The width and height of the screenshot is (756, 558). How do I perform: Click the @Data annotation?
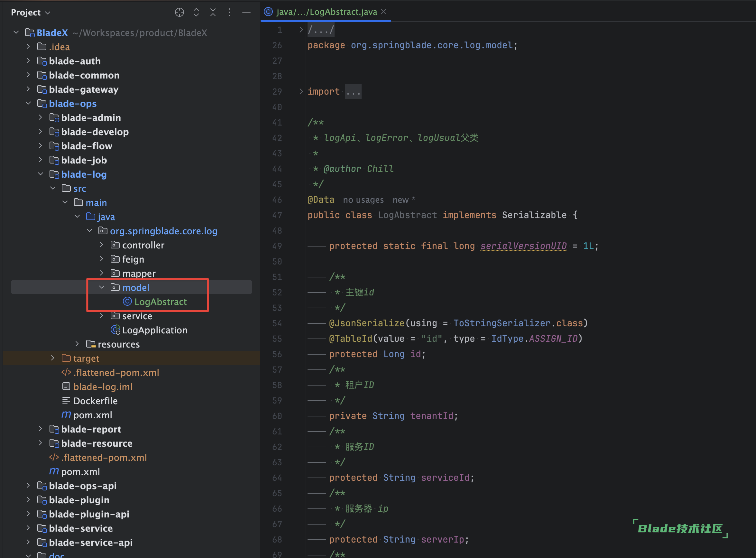coord(321,200)
